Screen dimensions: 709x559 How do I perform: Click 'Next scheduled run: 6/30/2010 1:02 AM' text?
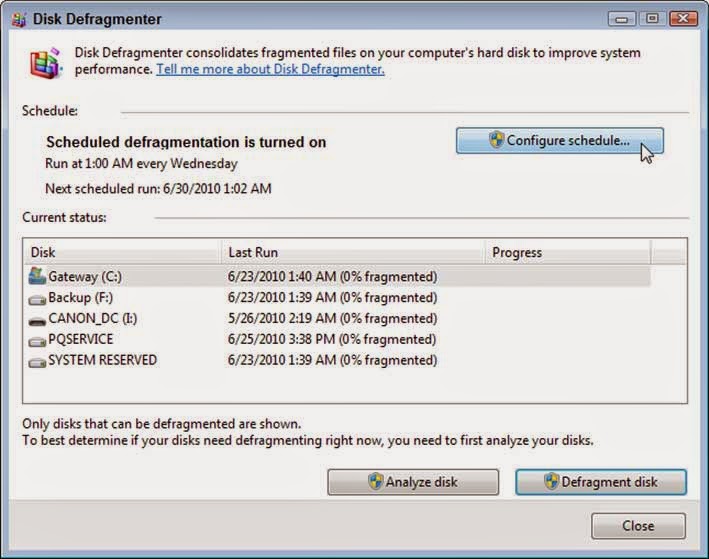point(158,189)
